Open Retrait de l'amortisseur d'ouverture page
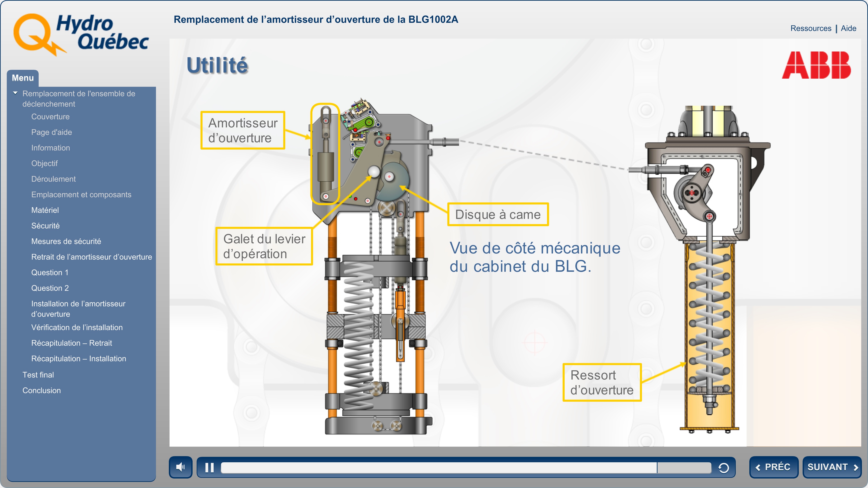Screen dimensions: 868x488 point(91,257)
